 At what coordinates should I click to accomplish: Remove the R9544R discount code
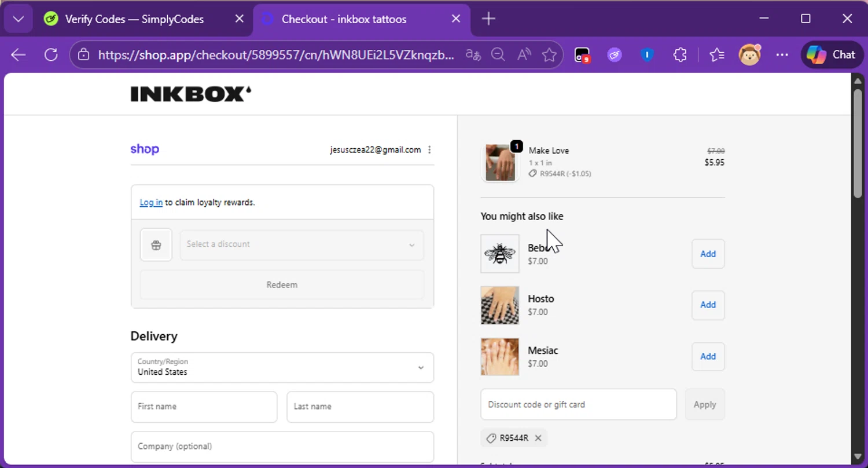538,438
